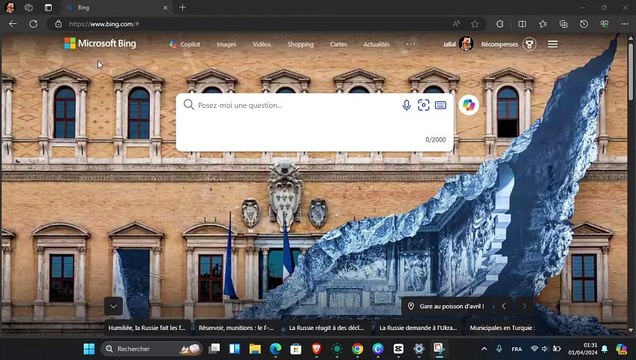The image size is (636, 360).
Task: Open the Workspaces icon in title bar
Action: (28, 7)
